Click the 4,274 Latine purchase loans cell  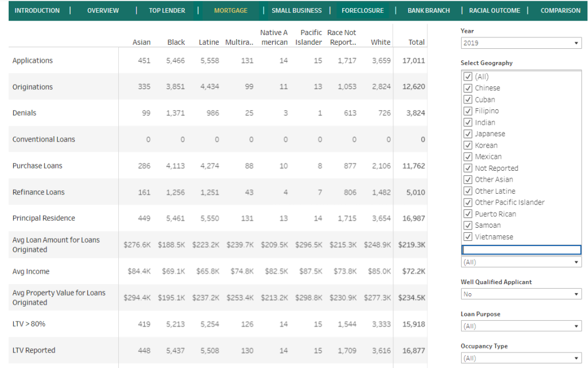coord(210,166)
